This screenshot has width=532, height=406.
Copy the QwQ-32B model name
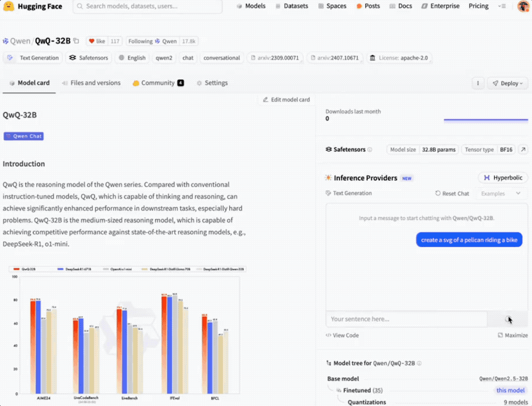[76, 41]
